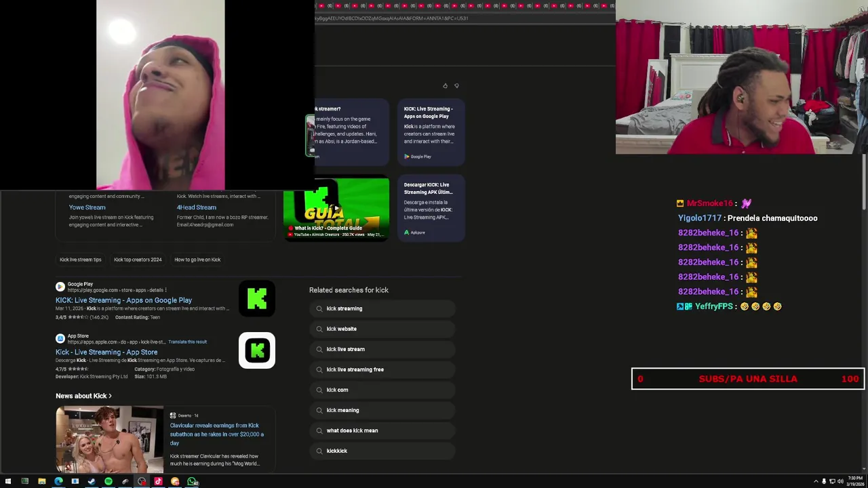The height and width of the screenshot is (488, 868).
Task: Click 'Related searches for kick' heading
Action: click(x=349, y=290)
